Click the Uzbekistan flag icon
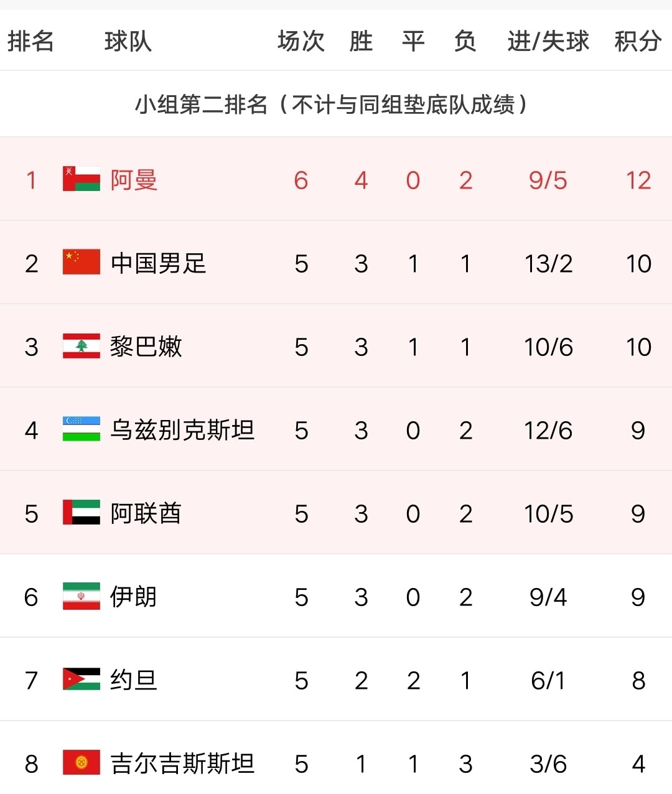This screenshot has height=794, width=672. (82, 429)
